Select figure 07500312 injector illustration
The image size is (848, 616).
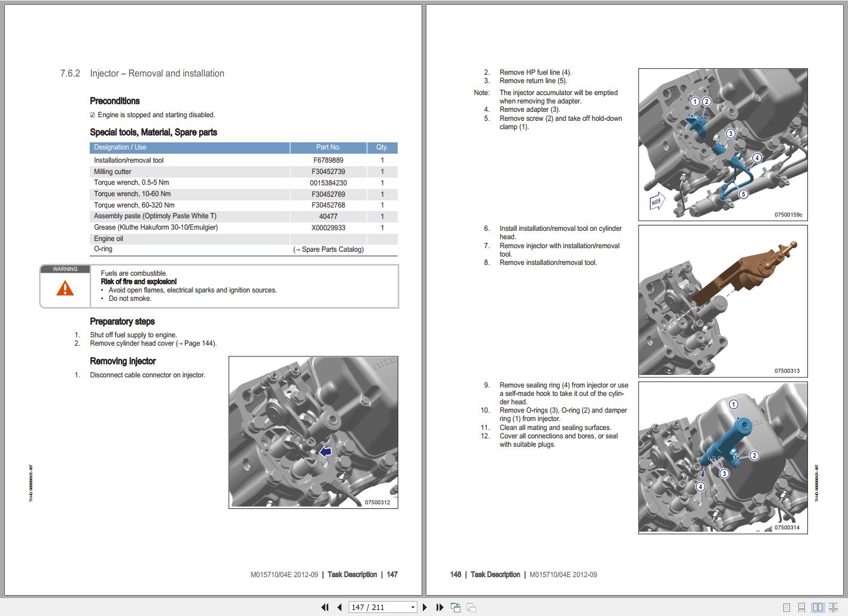pyautogui.click(x=313, y=432)
